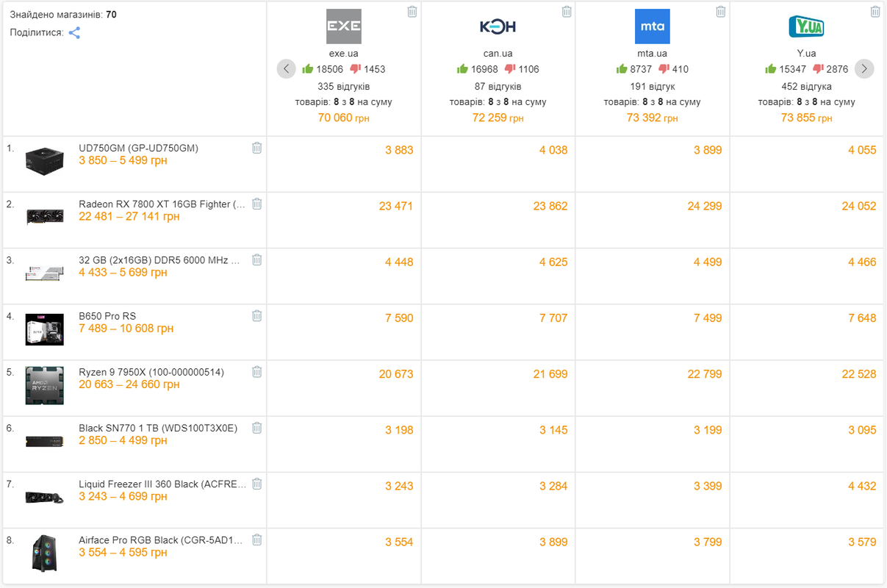
Task: Remove mta.ua column using trash icon
Action: pyautogui.click(x=721, y=12)
